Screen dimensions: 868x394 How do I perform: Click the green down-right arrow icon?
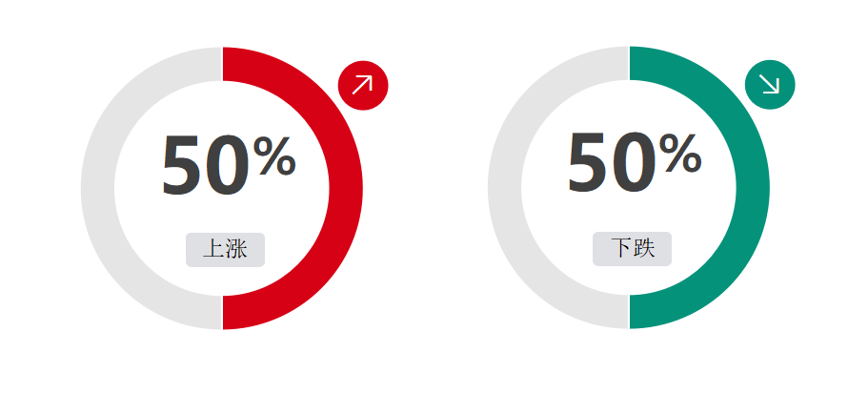point(770,84)
